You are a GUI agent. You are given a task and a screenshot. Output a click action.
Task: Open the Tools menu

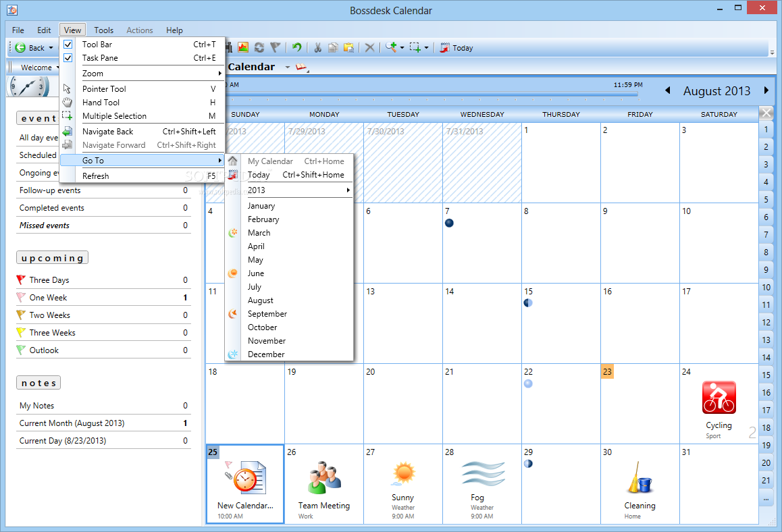pyautogui.click(x=104, y=30)
